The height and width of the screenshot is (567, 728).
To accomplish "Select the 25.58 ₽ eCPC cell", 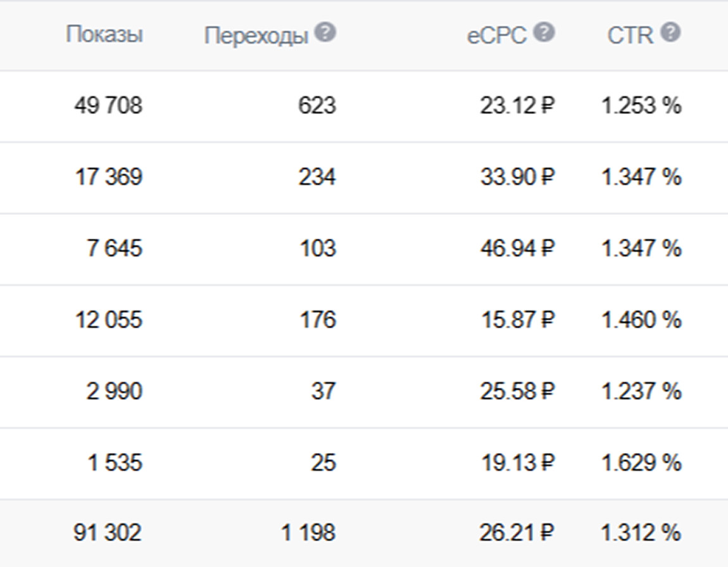I will (x=517, y=392).
